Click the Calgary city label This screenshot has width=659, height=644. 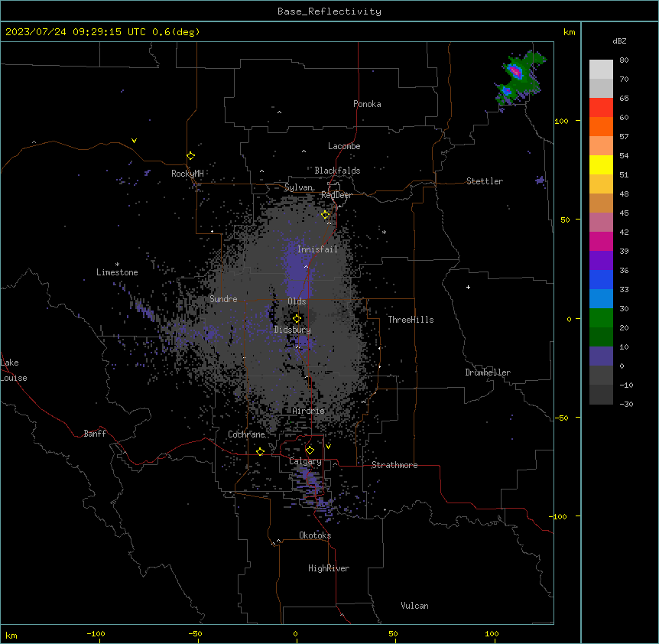point(305,461)
